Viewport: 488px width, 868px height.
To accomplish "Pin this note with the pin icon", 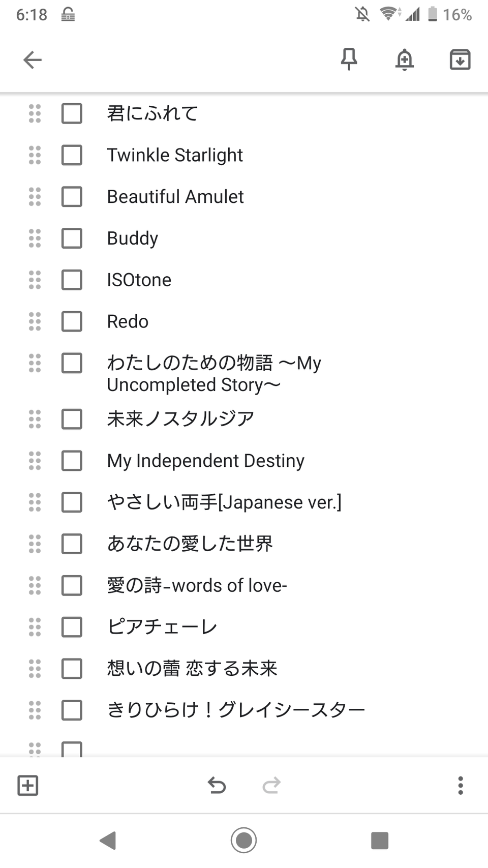I will [x=349, y=59].
